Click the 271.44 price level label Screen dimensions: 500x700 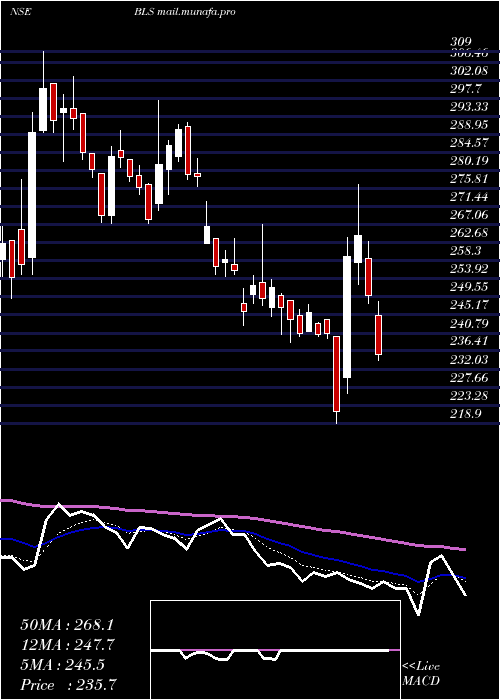[469, 196]
